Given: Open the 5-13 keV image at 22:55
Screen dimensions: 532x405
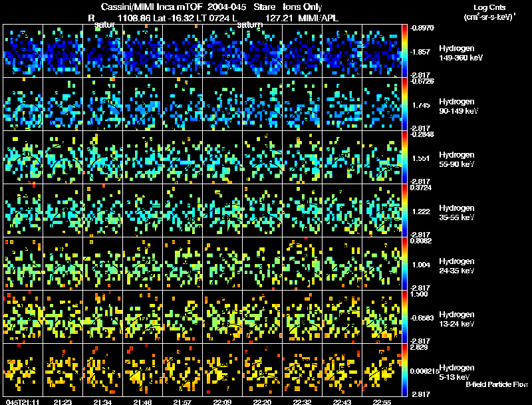Looking at the screenshot, I should coord(382,370).
